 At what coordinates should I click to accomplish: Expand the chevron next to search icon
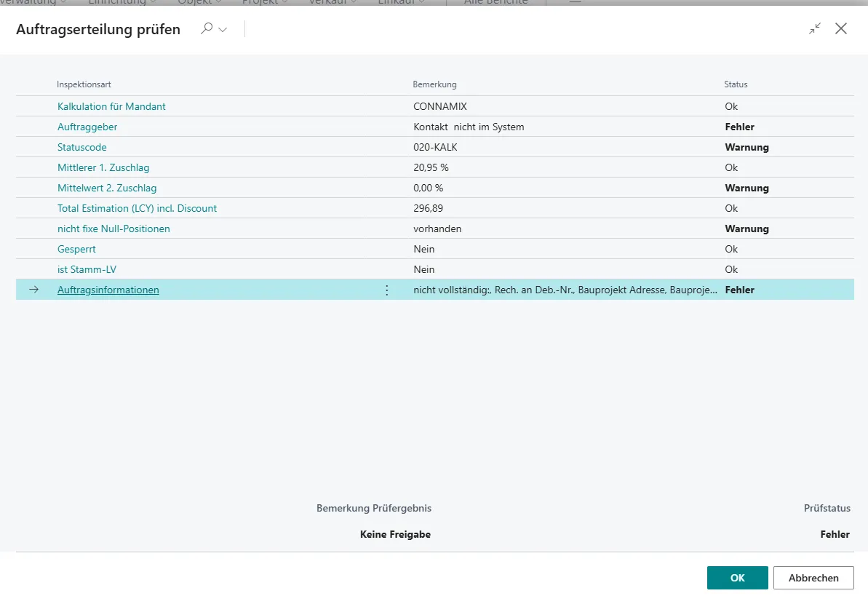click(223, 30)
